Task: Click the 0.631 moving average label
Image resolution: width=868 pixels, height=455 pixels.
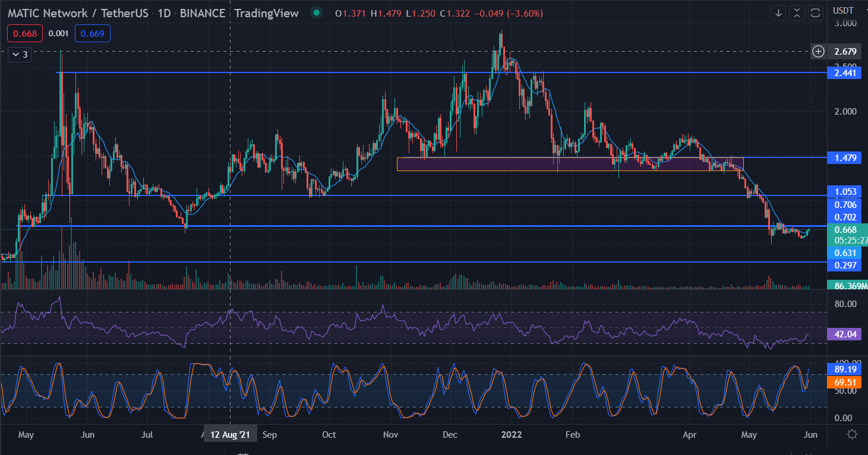Action: point(844,252)
